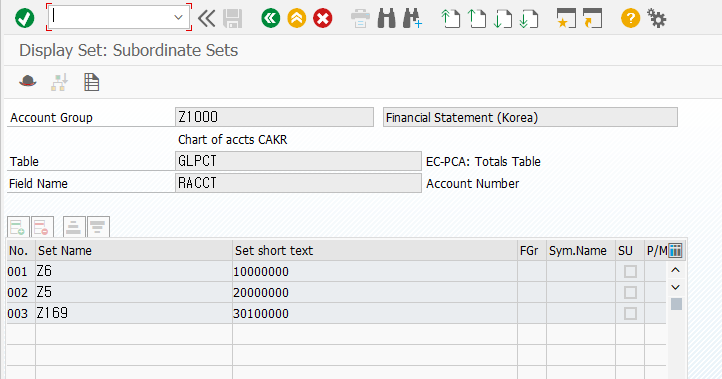
Task: Click the FGr column header
Action: click(532, 251)
